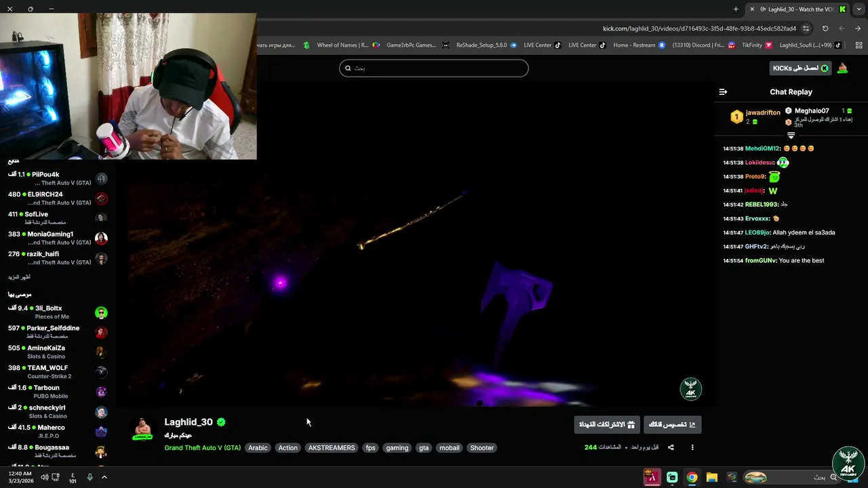The width and height of the screenshot is (868, 488).
Task: Collapse the Chat Replay panel icon
Action: (723, 91)
